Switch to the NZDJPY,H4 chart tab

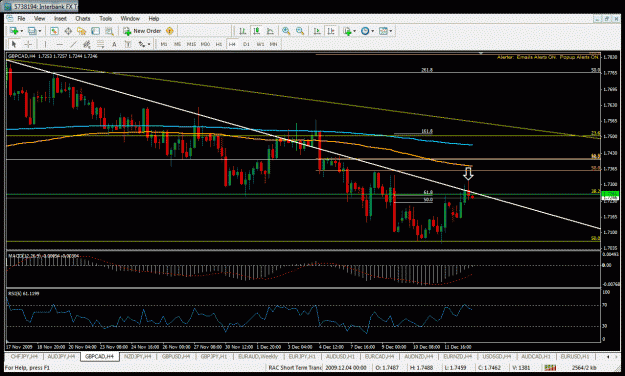[138, 356]
